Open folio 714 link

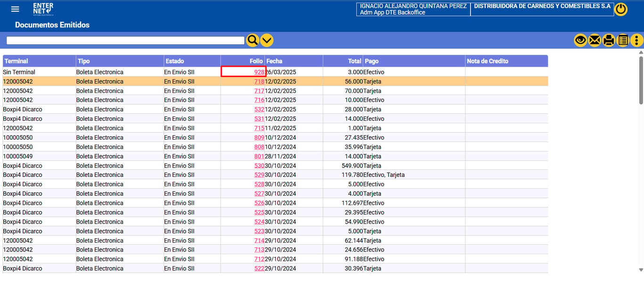click(259, 241)
